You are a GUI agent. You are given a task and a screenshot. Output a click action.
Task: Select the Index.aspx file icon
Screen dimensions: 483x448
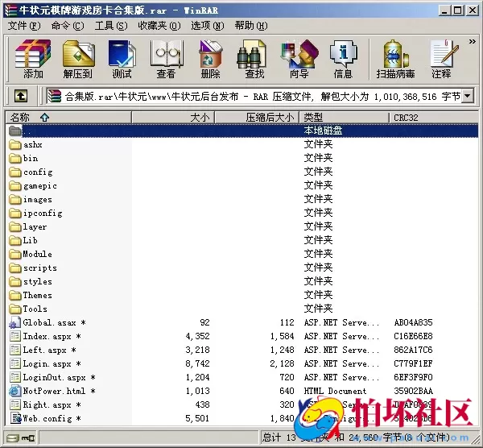coord(14,336)
